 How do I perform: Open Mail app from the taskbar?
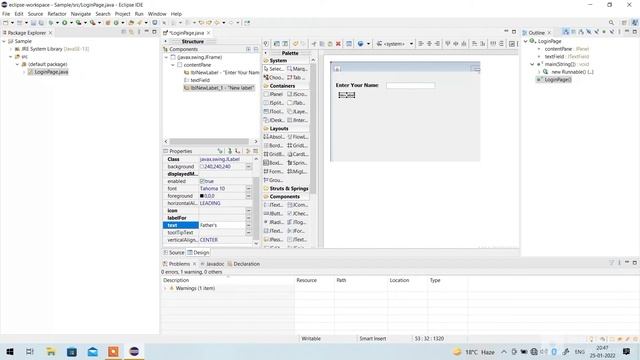pos(93,351)
